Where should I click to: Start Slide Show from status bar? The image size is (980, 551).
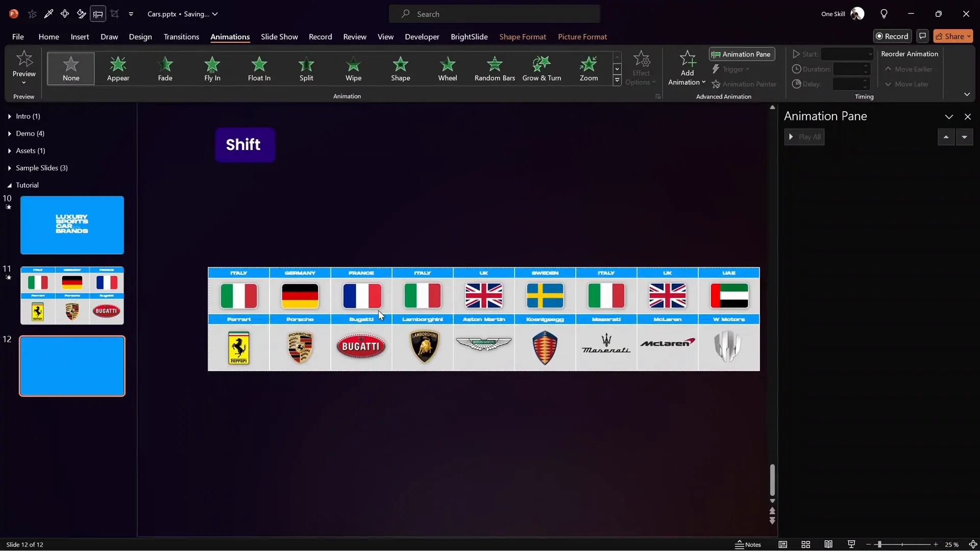pyautogui.click(x=851, y=544)
